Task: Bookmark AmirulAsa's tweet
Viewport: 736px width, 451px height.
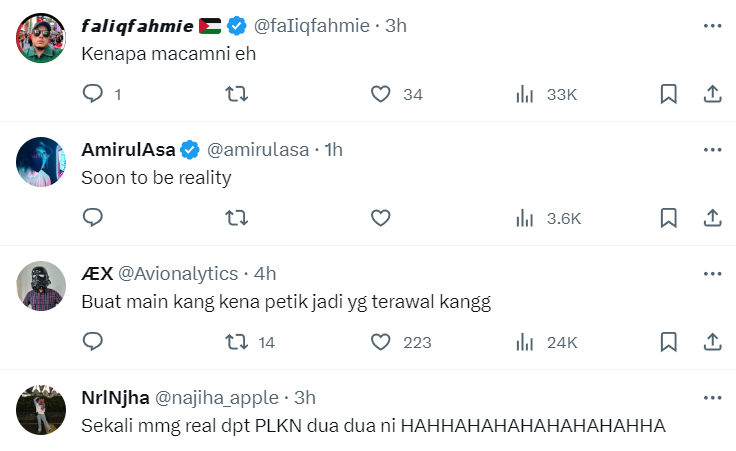Action: pyautogui.click(x=669, y=218)
